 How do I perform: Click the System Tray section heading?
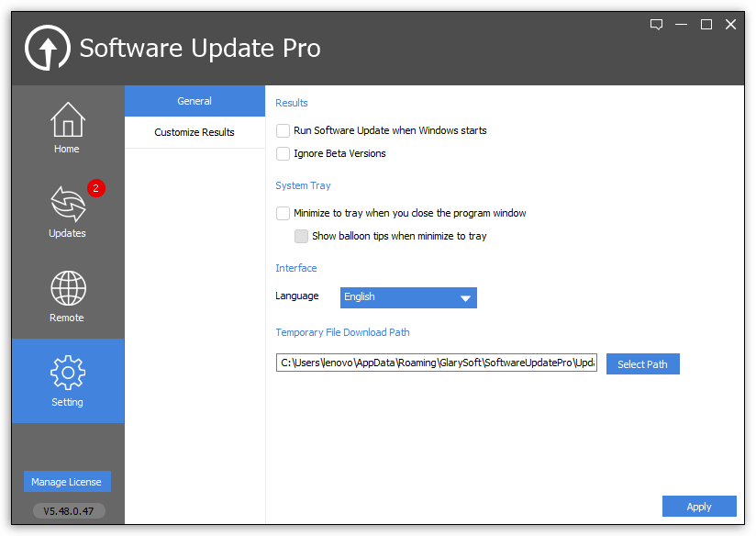coord(304,185)
